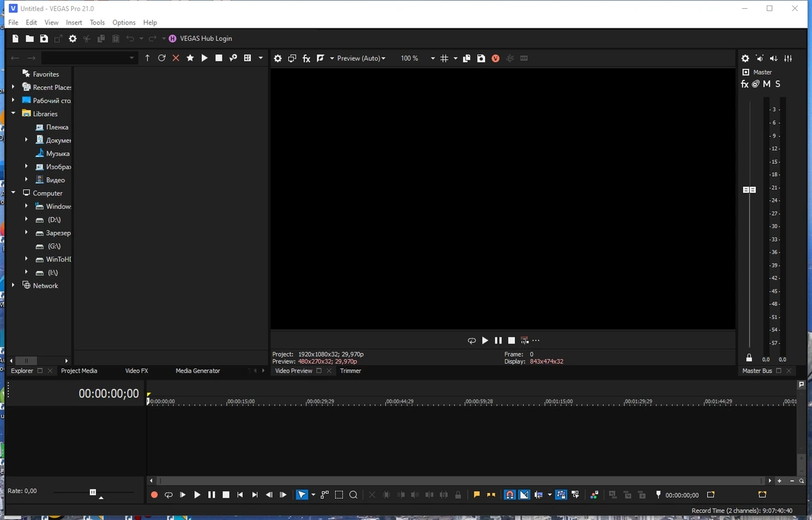Open a project with the folder icon
Image resolution: width=812 pixels, height=520 pixels.
tap(30, 39)
